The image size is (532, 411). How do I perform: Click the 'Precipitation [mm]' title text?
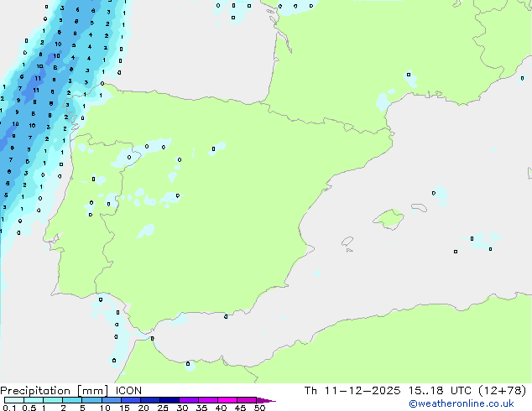click(x=55, y=391)
